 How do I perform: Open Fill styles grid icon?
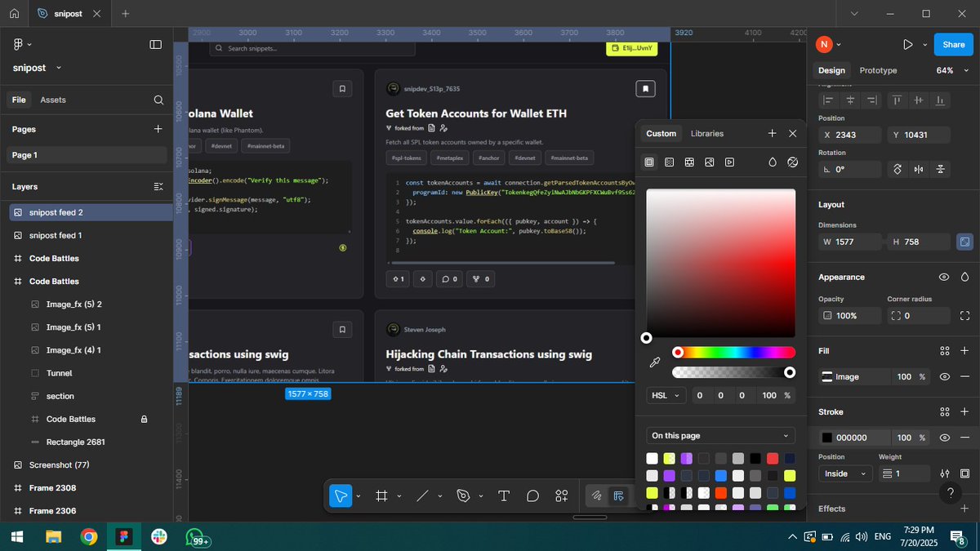pos(944,351)
